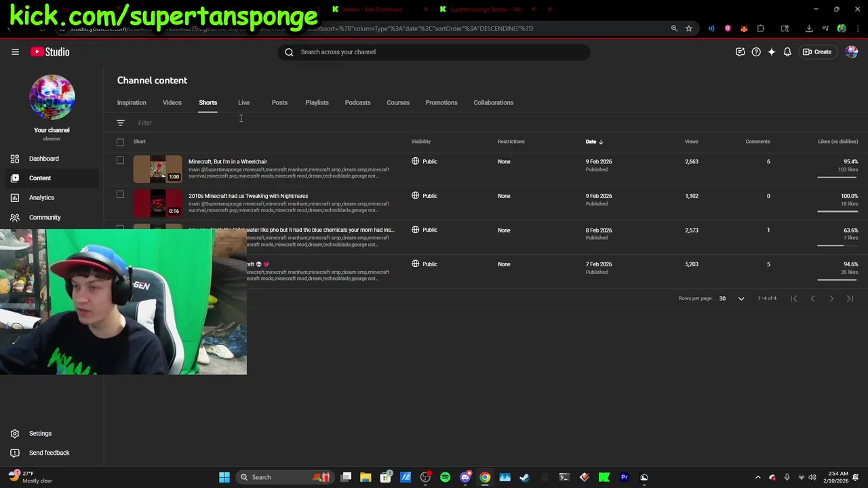Open the Chrome downloads icon
The height and width of the screenshot is (488, 868).
809,28
